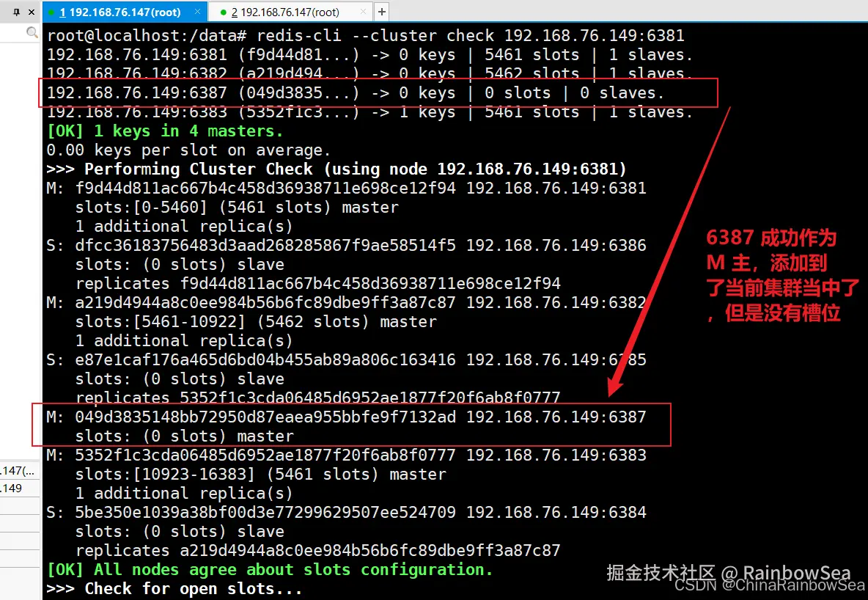Click the M: 5352f1c3cda06485... 6383 line
This screenshot has height=600, width=868.
347,455
